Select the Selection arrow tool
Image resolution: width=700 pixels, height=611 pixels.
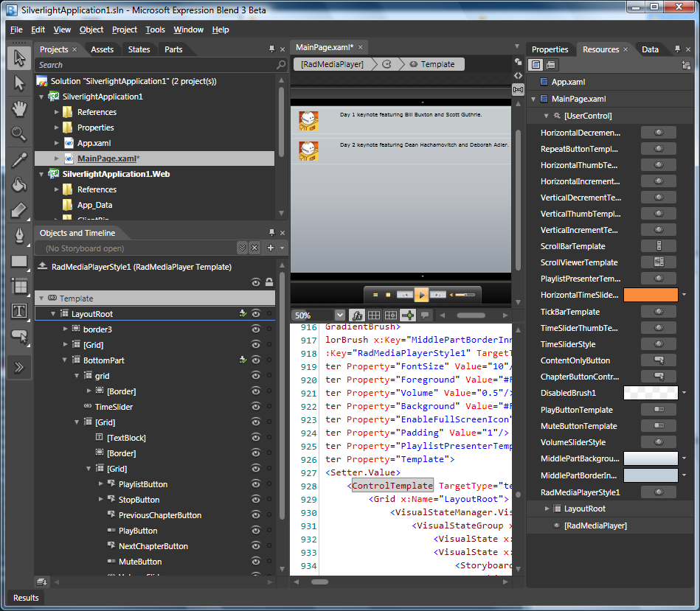click(19, 58)
